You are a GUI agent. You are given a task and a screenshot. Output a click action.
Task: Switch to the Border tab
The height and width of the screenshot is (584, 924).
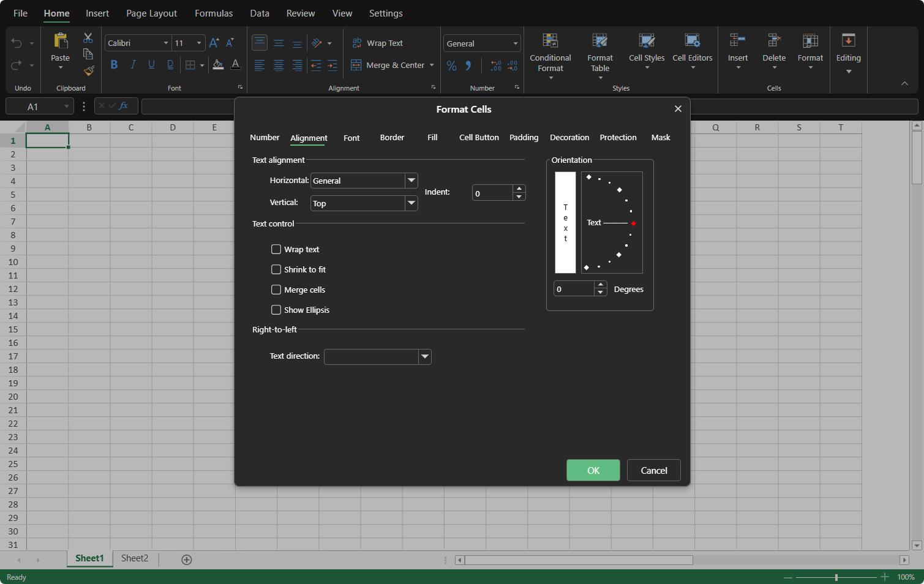coord(392,138)
